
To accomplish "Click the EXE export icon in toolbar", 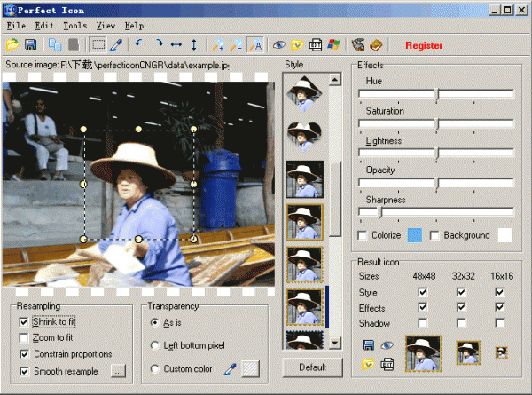I will (x=316, y=45).
